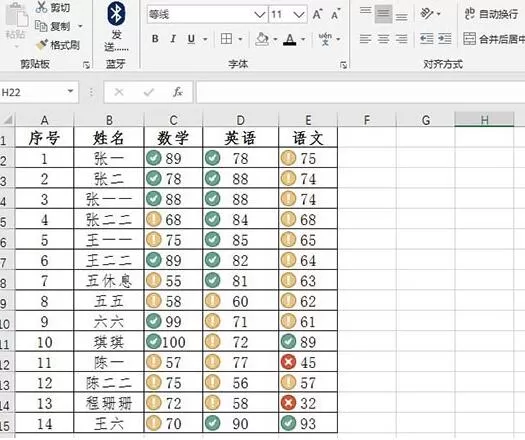525x440 pixels.
Task: Enable wrap text (自动换行)
Action: pyautogui.click(x=491, y=14)
